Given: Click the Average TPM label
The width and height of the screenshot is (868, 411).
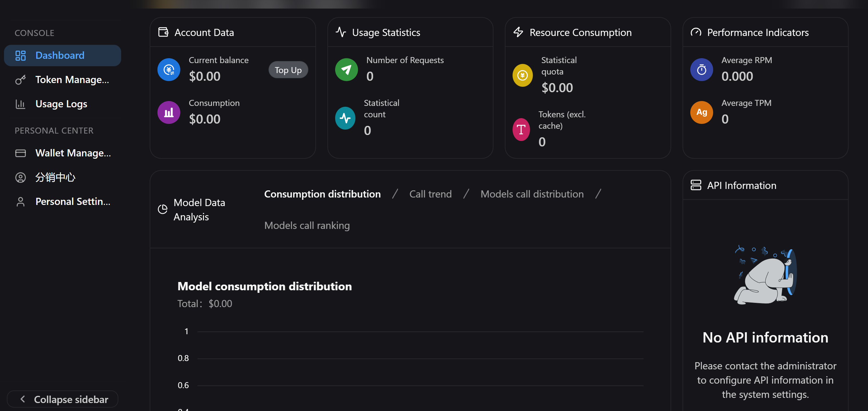Looking at the screenshot, I should [x=746, y=103].
